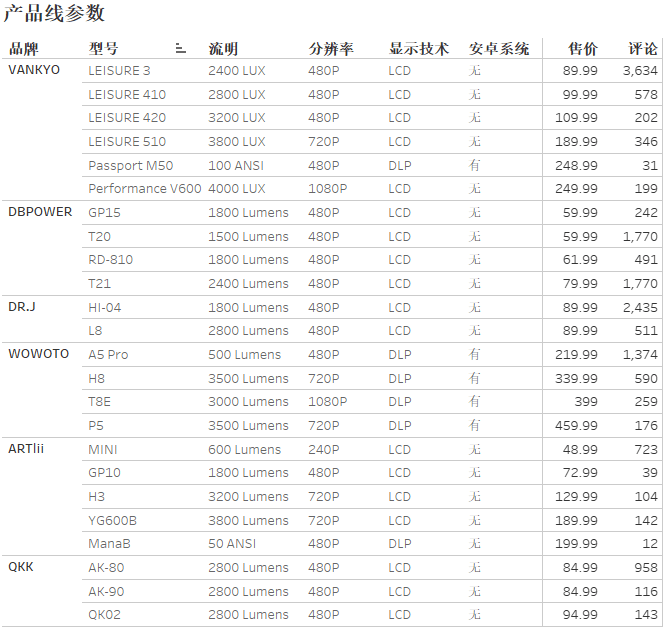This screenshot has height=628, width=670.
Task: Click the Passport M50 model cell
Action: tap(130, 165)
